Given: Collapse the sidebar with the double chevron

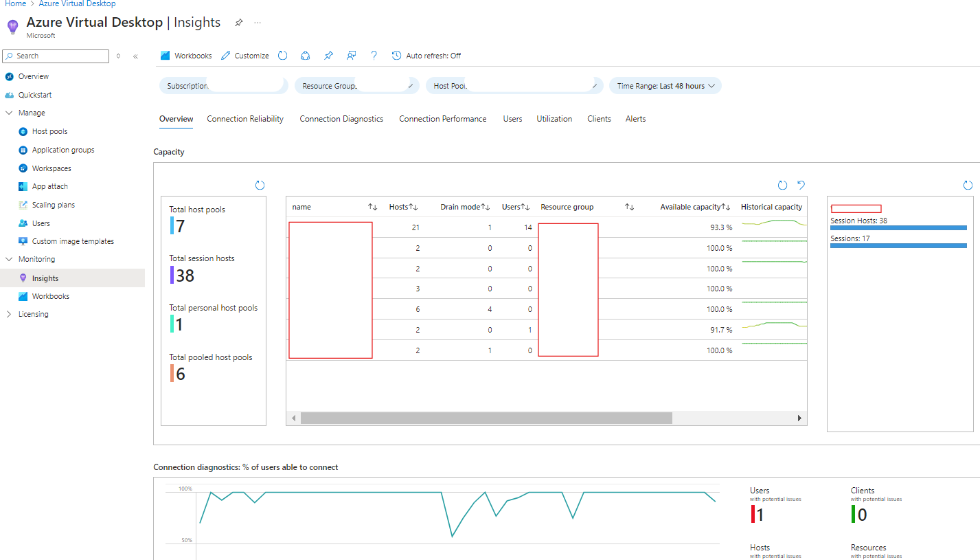Looking at the screenshot, I should point(135,56).
